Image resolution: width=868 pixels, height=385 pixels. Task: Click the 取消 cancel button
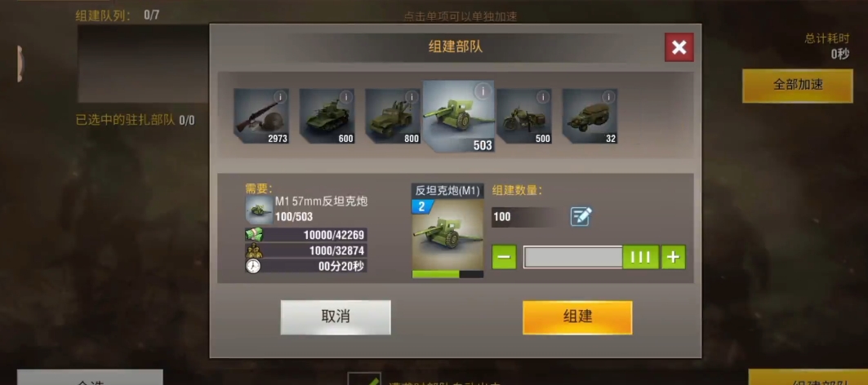pos(336,317)
